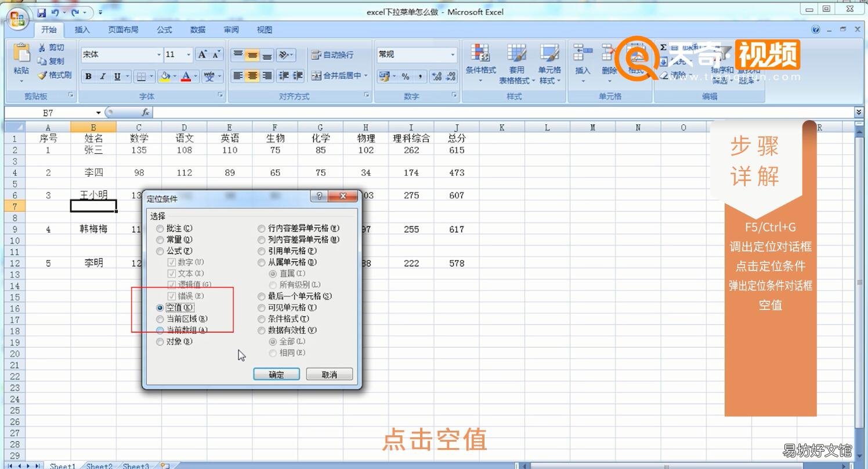Activate the 格式刷 format painter
The image size is (868, 469).
pyautogui.click(x=55, y=75)
